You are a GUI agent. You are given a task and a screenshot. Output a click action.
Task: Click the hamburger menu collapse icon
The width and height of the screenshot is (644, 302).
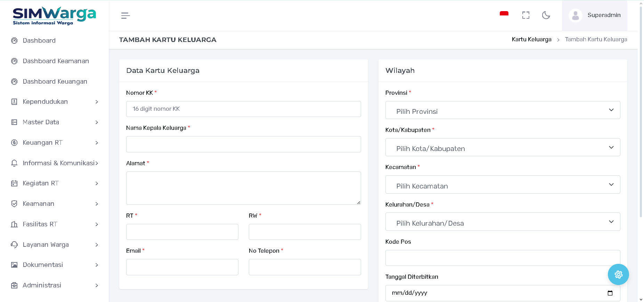(125, 16)
